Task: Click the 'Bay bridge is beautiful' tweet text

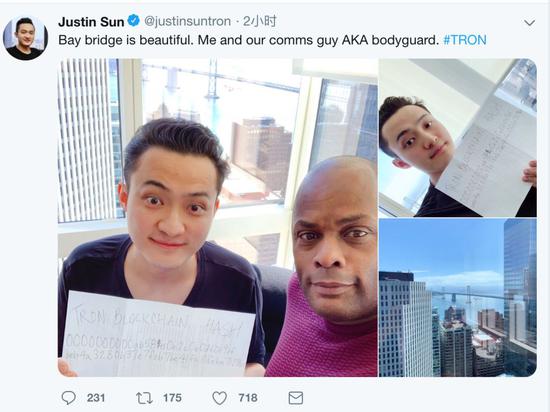Action: point(248,40)
